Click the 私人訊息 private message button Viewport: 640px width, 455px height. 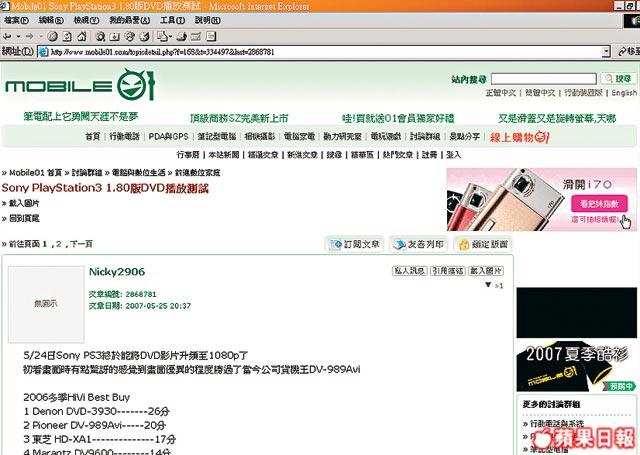pos(409,271)
